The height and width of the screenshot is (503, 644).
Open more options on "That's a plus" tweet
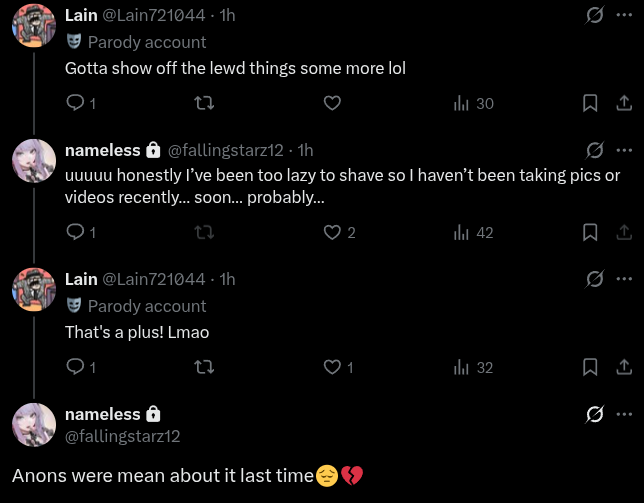pos(625,278)
